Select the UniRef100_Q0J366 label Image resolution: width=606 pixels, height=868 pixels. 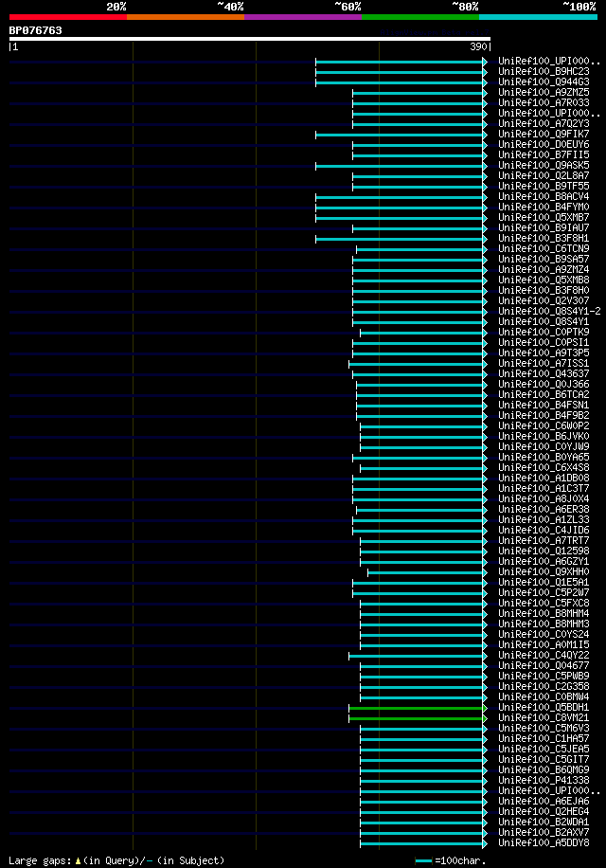coord(544,385)
